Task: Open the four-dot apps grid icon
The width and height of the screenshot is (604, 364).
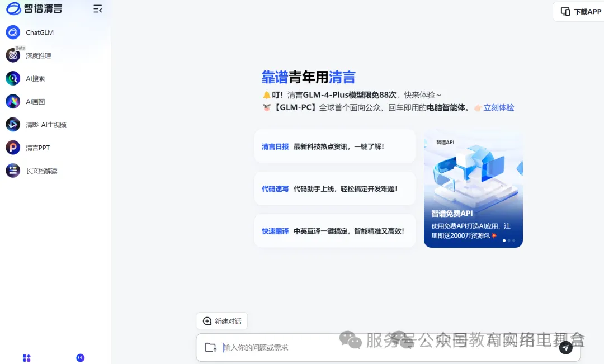Action: tap(27, 358)
